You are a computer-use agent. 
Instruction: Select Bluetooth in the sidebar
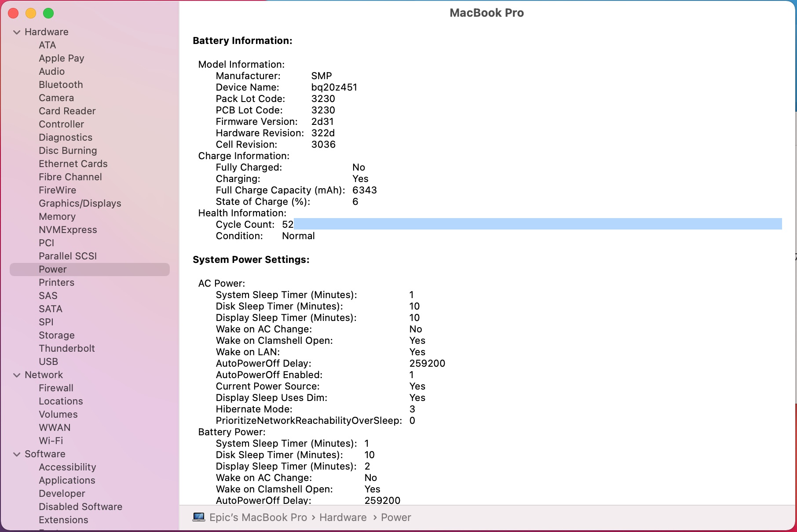click(x=61, y=84)
